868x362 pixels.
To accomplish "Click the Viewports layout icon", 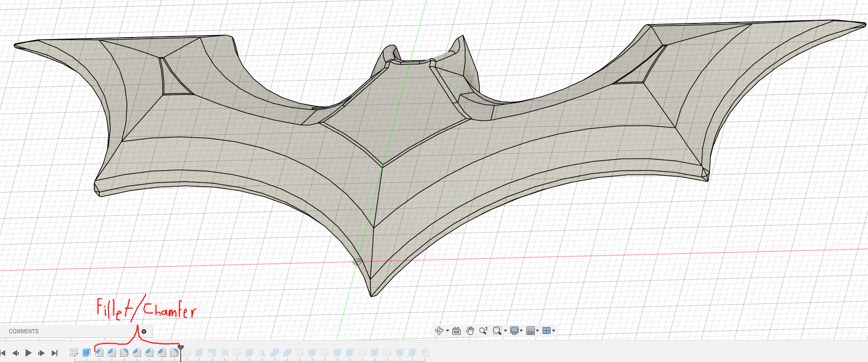I will click(x=546, y=330).
